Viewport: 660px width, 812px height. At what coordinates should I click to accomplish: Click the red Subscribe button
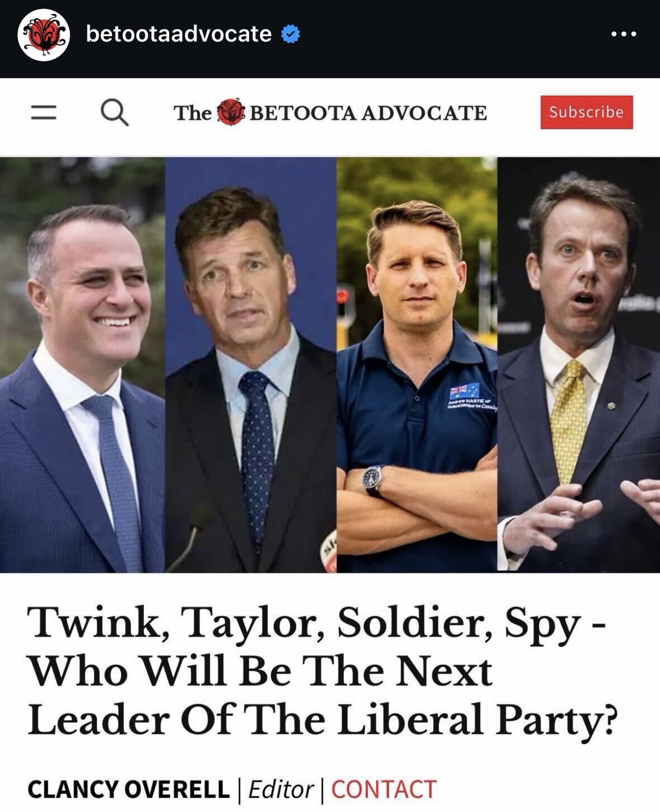point(586,112)
